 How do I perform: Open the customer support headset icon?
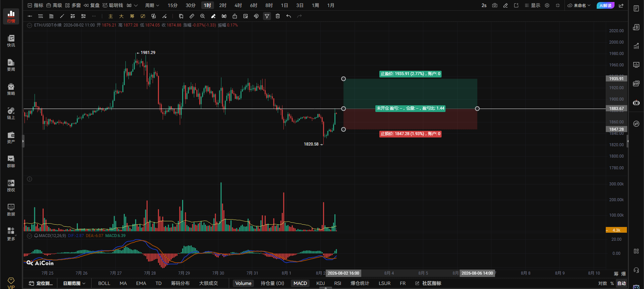[636, 270]
